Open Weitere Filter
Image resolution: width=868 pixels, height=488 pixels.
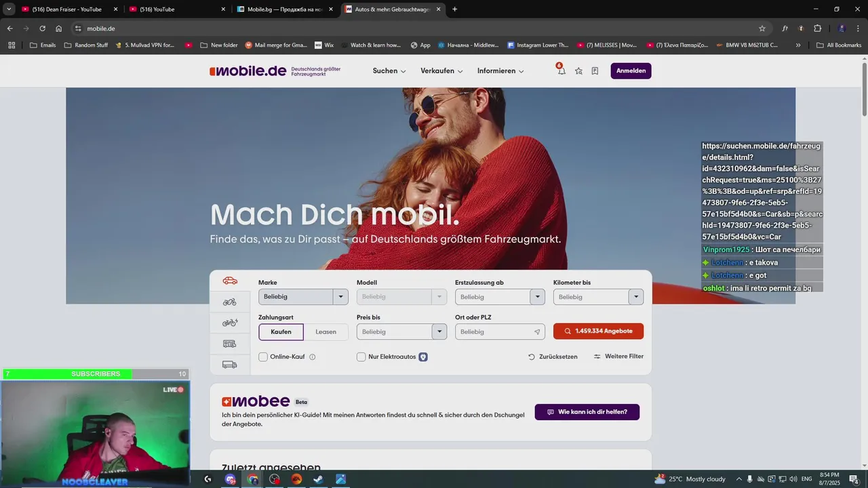pyautogui.click(x=618, y=357)
